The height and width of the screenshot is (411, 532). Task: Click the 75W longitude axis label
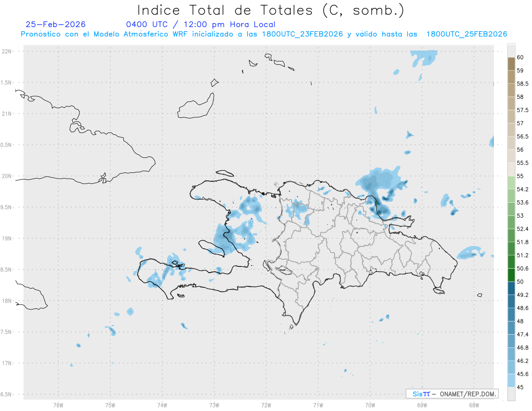coord(110,405)
